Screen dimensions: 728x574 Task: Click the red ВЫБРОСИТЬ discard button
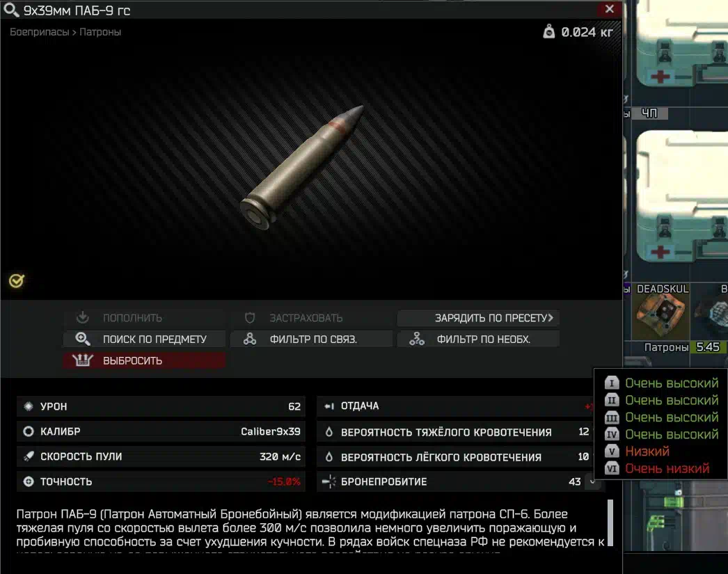[x=144, y=360]
